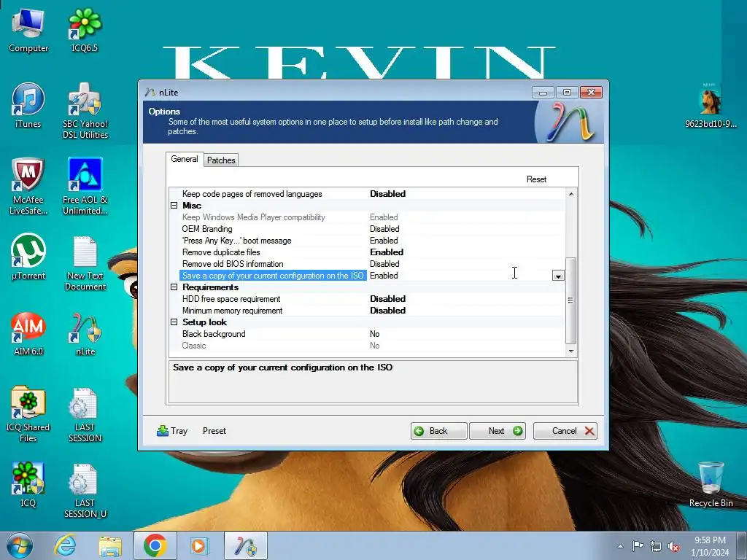Collapse the Misc section
Image resolution: width=747 pixels, height=560 pixels.
pos(174,205)
